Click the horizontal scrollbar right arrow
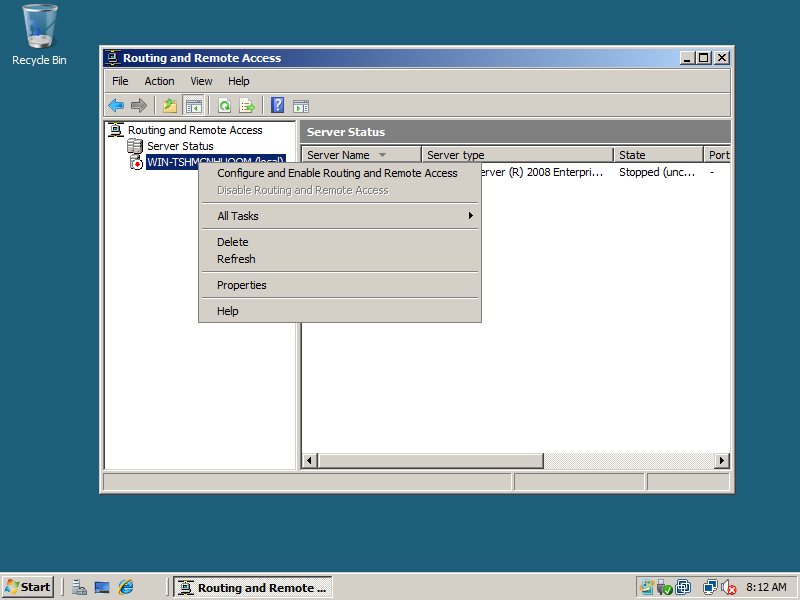This screenshot has width=800, height=600. point(721,461)
